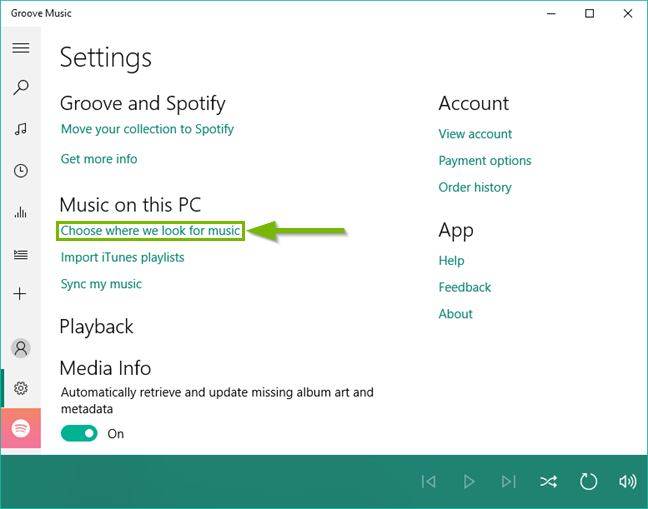Toggle repeat mode
Screen dimensions: 648x509
(x=588, y=481)
